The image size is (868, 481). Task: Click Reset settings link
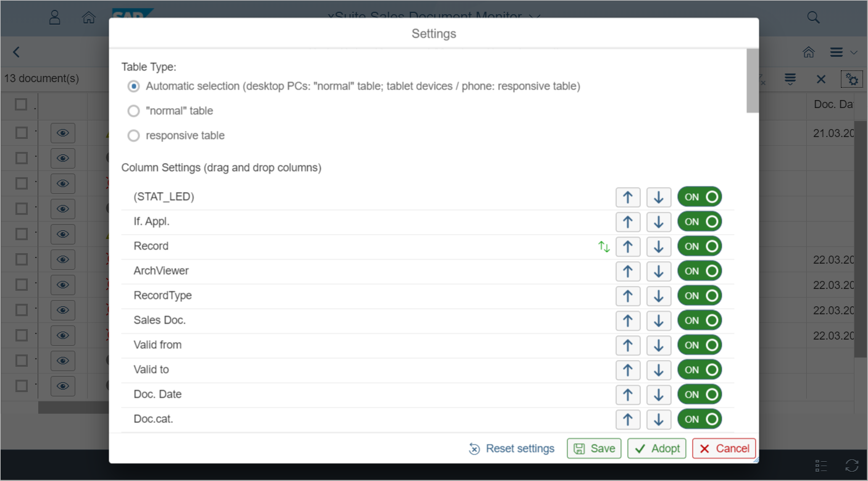coord(512,448)
